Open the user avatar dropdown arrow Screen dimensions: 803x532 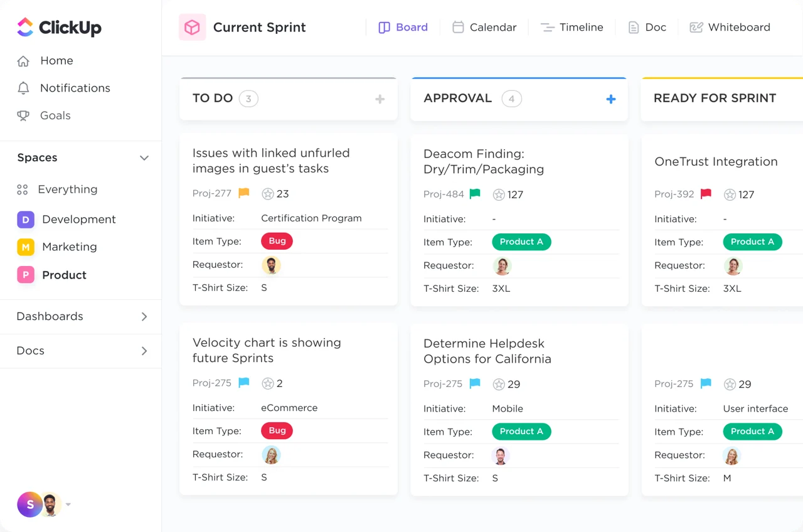click(68, 504)
